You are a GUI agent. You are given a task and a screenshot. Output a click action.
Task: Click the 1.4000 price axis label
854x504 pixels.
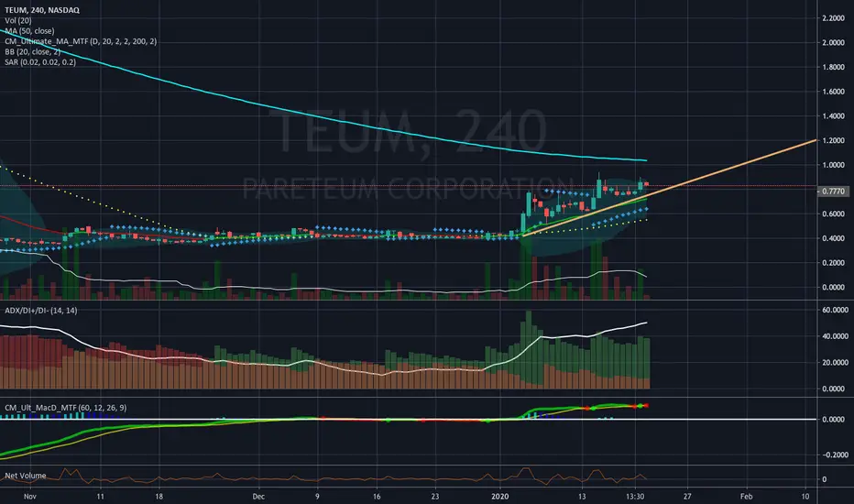tap(833, 116)
